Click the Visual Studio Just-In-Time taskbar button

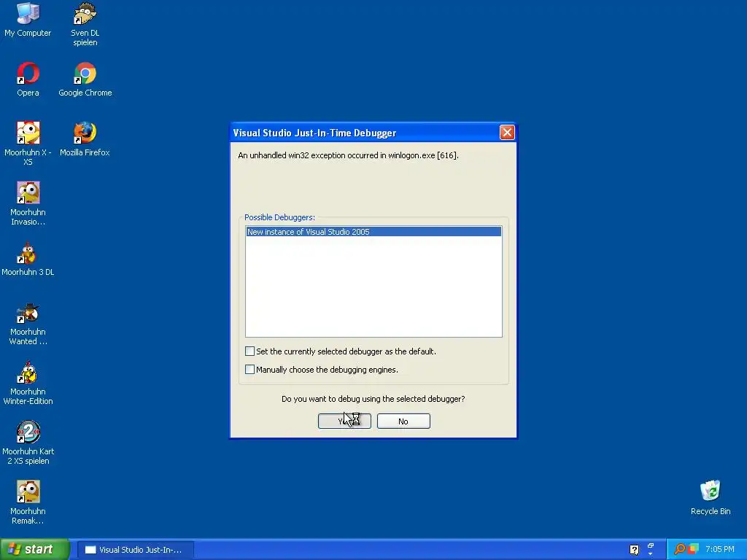[x=136, y=550]
